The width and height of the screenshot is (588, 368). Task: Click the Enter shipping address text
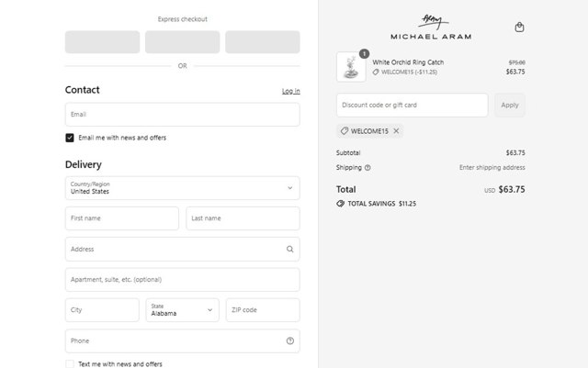click(x=492, y=168)
